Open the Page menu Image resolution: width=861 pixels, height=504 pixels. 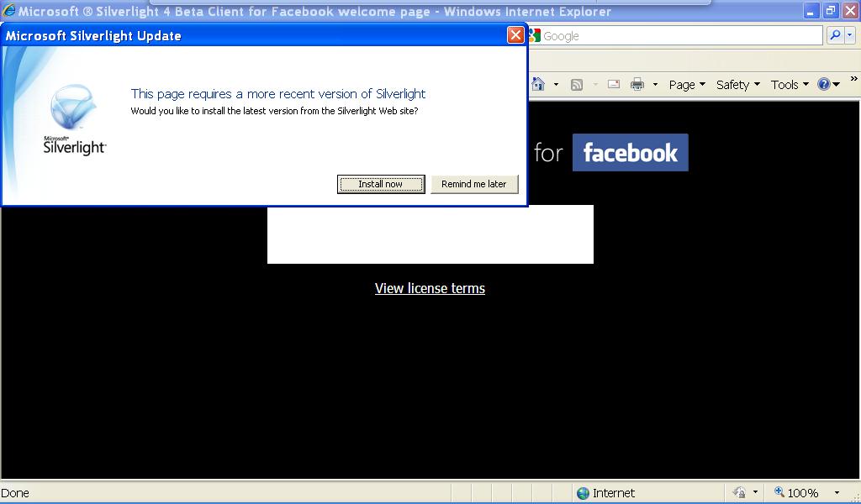[x=687, y=85]
